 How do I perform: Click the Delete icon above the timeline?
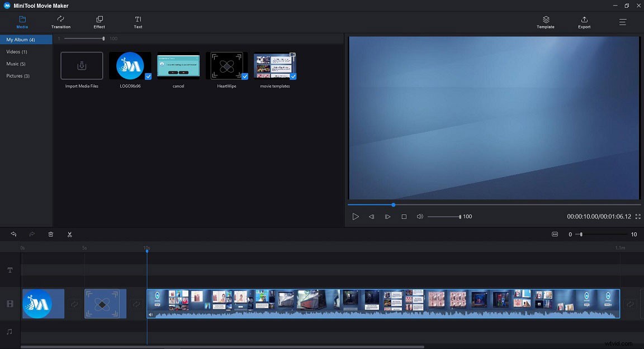tap(50, 234)
